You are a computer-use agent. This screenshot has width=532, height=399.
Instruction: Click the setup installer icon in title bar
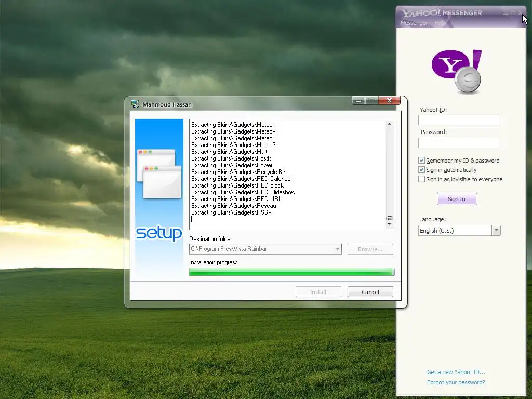[135, 104]
